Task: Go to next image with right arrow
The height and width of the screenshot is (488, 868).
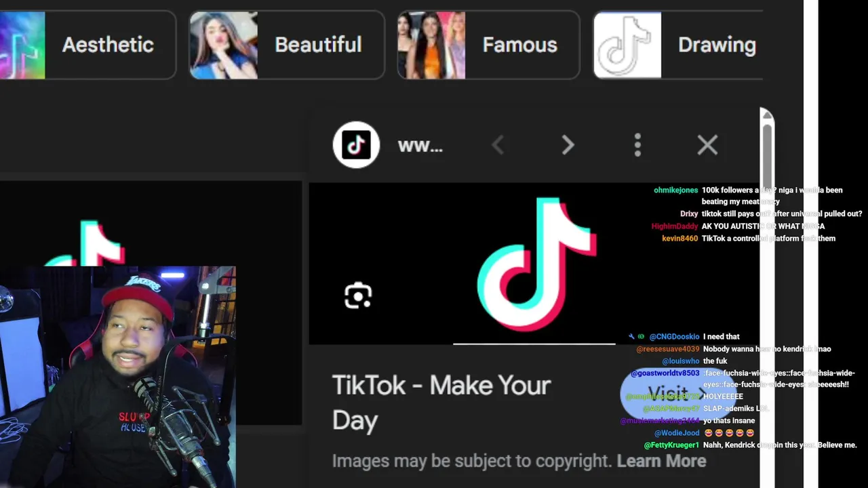Action: pyautogui.click(x=568, y=145)
